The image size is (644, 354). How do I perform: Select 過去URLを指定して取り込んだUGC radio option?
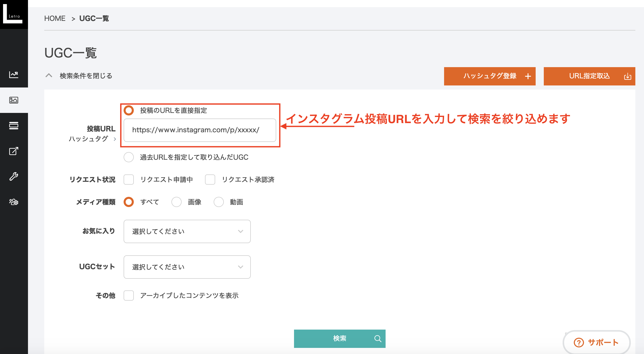tap(129, 157)
